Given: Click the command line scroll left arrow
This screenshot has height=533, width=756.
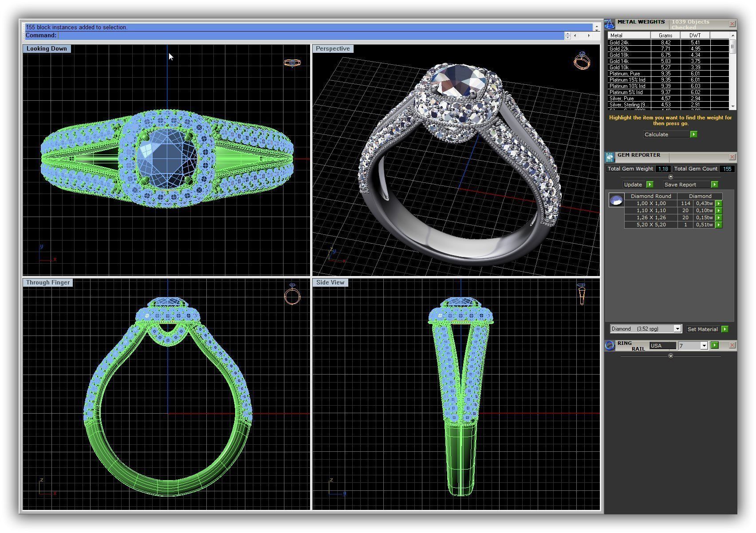Looking at the screenshot, I should [x=575, y=36].
